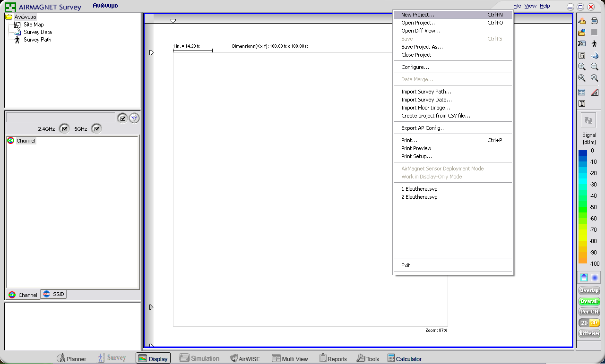Choose Save Project As menu item
The image size is (605, 364).
[453, 47]
